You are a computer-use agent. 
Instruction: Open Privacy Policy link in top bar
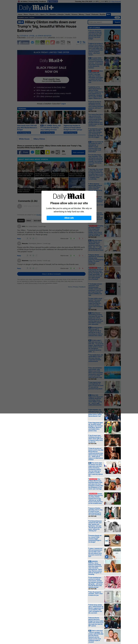pos(33,2)
